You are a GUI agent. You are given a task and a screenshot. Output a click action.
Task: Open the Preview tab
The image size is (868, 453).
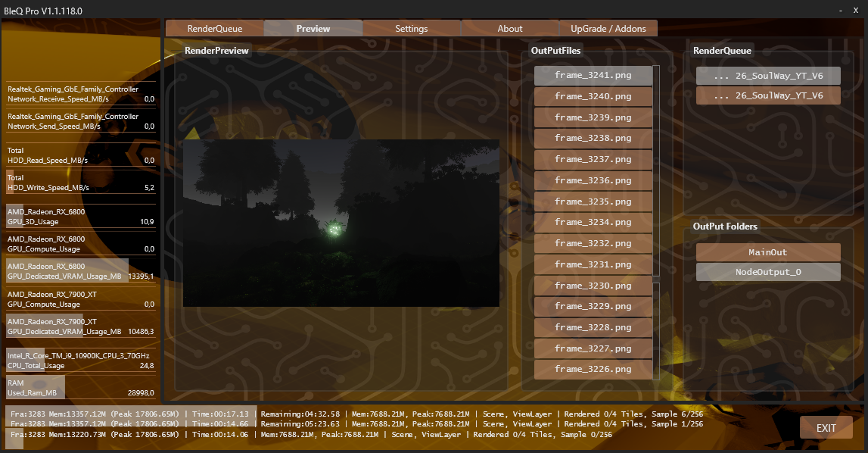tap(313, 28)
